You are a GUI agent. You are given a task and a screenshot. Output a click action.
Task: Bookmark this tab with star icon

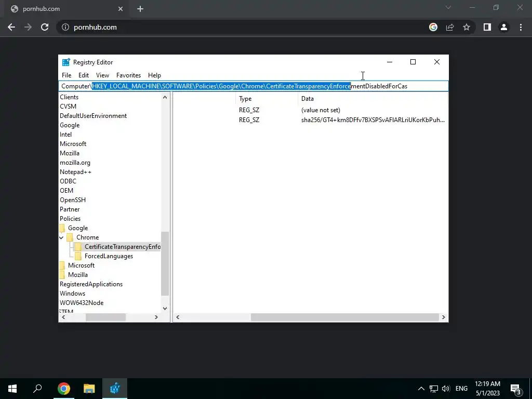(467, 27)
